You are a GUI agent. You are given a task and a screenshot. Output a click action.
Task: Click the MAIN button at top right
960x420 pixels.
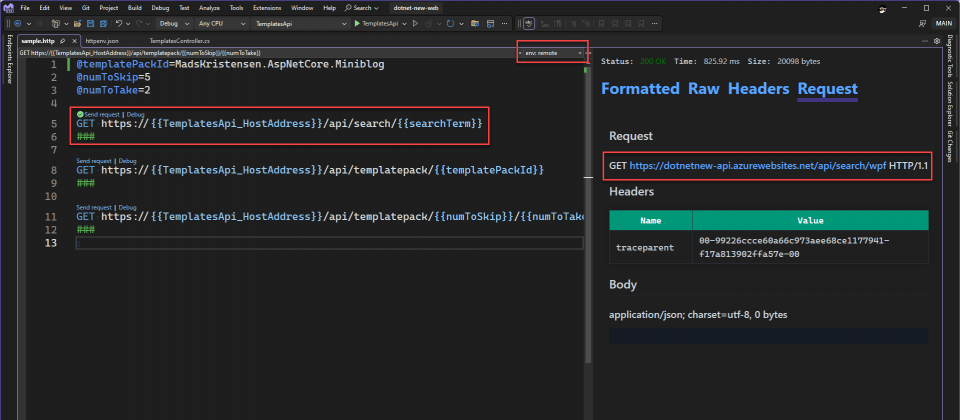pos(944,23)
